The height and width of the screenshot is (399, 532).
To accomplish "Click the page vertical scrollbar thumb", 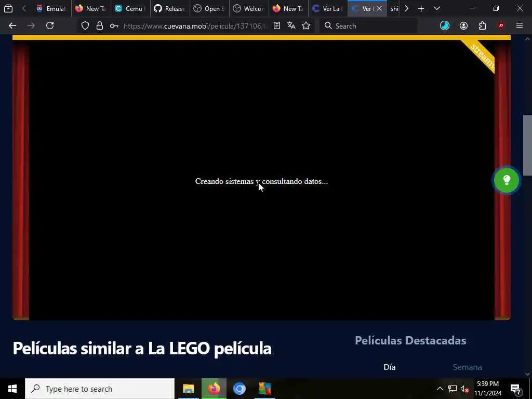I will (527, 145).
